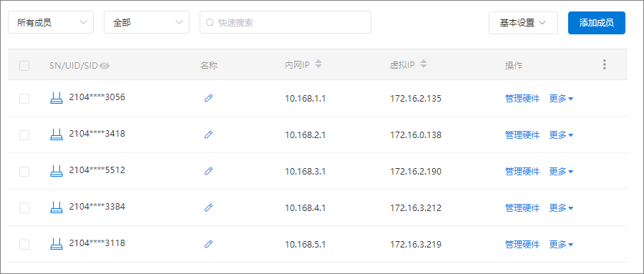Open the three-dot column options menu
Image resolution: width=644 pixels, height=274 pixels.
click(604, 64)
